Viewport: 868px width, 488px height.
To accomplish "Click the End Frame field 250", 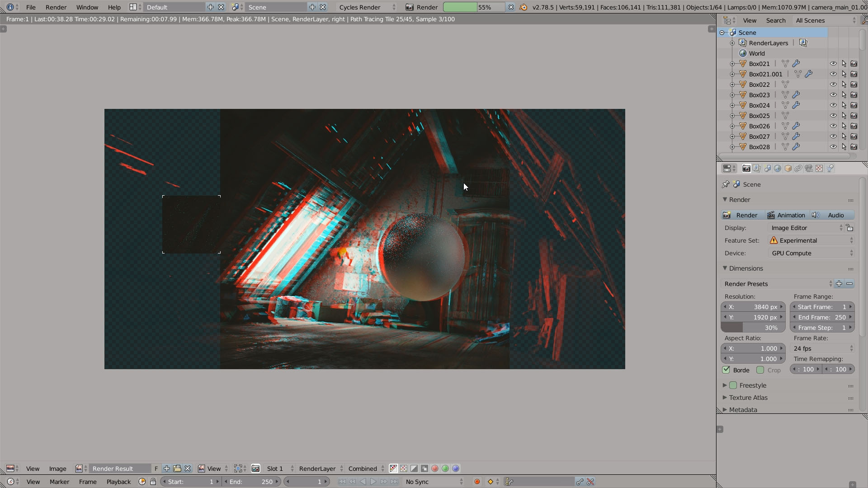I will 822,317.
